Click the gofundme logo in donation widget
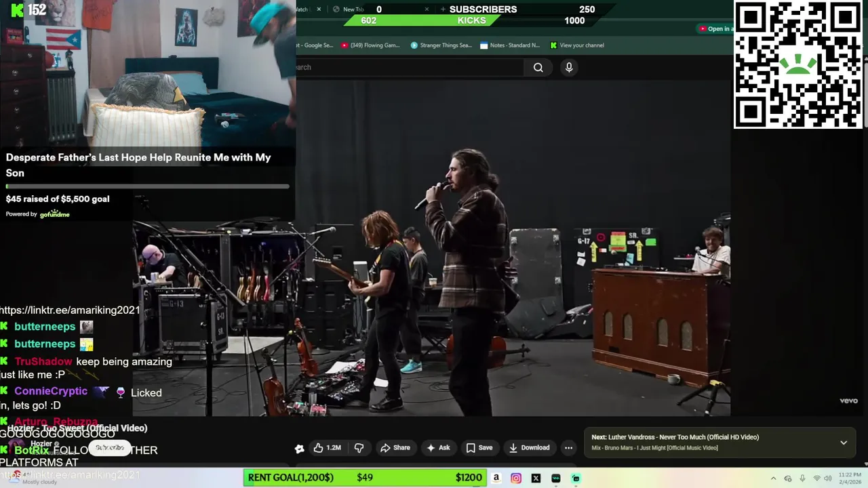 (55, 214)
